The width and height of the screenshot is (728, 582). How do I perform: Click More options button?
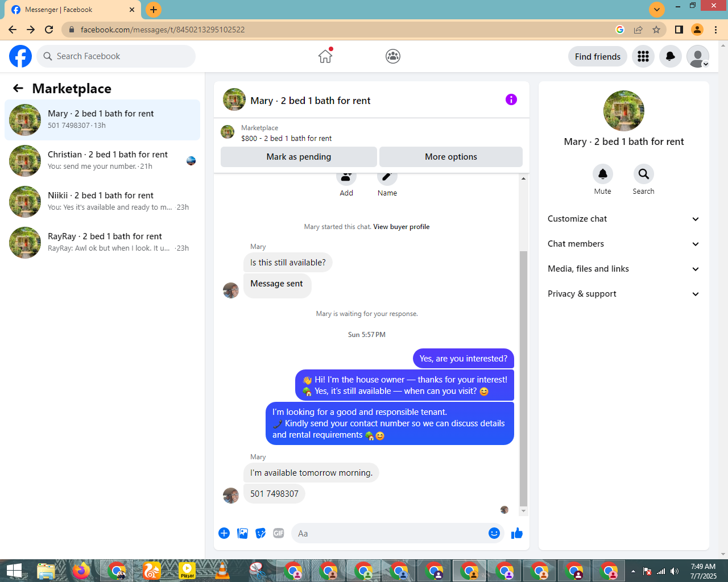pyautogui.click(x=451, y=157)
